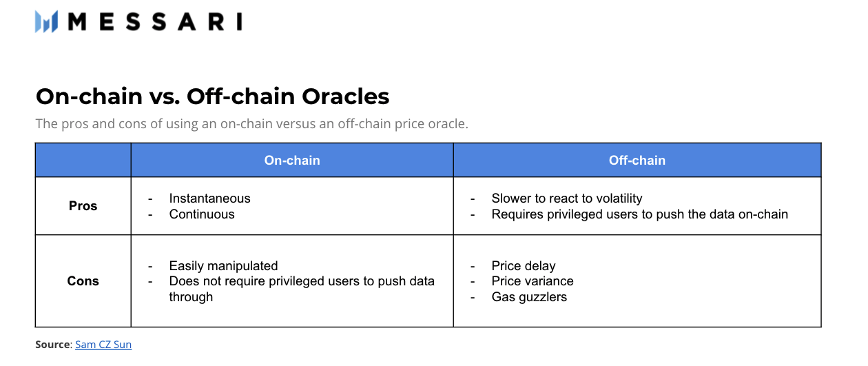Click 'Does not require privileged users' text
Image resolution: width=868 pixels, height=366 pixels.
[302, 281]
